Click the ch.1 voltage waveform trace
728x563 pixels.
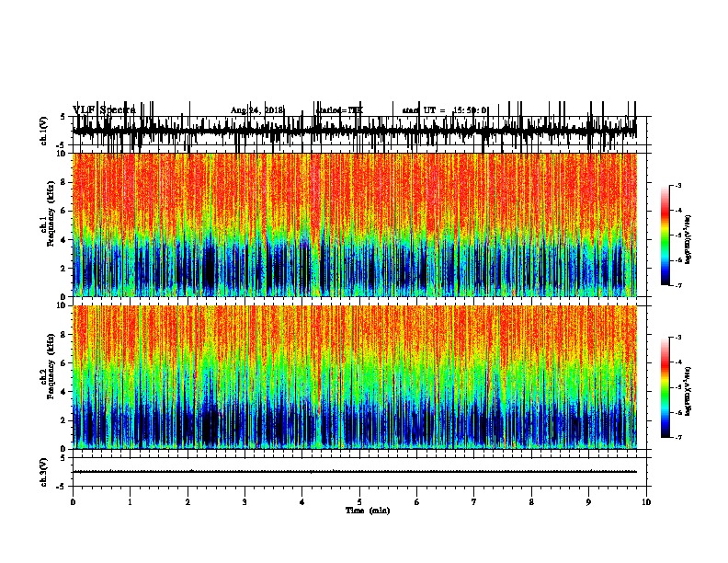pos(355,129)
